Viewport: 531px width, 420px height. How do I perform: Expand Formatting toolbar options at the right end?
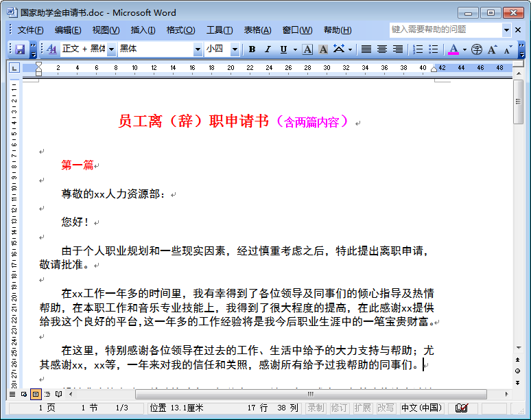[x=521, y=49]
